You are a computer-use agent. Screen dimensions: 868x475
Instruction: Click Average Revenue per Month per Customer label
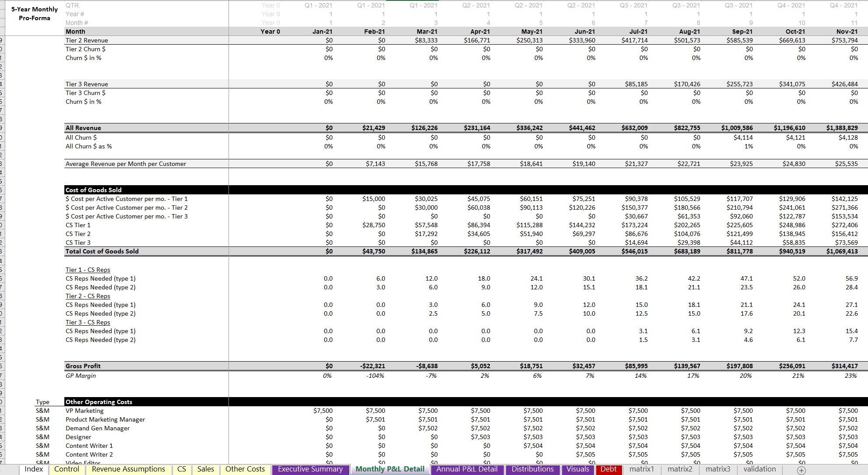point(126,164)
